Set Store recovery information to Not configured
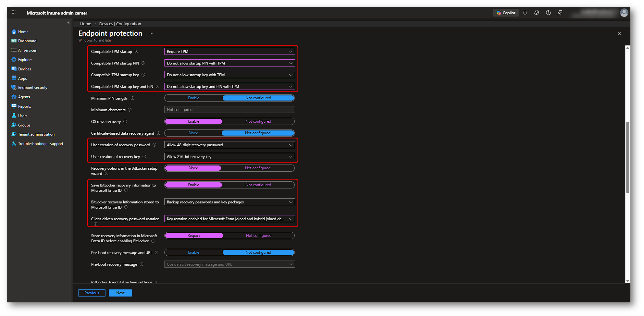 click(x=259, y=236)
